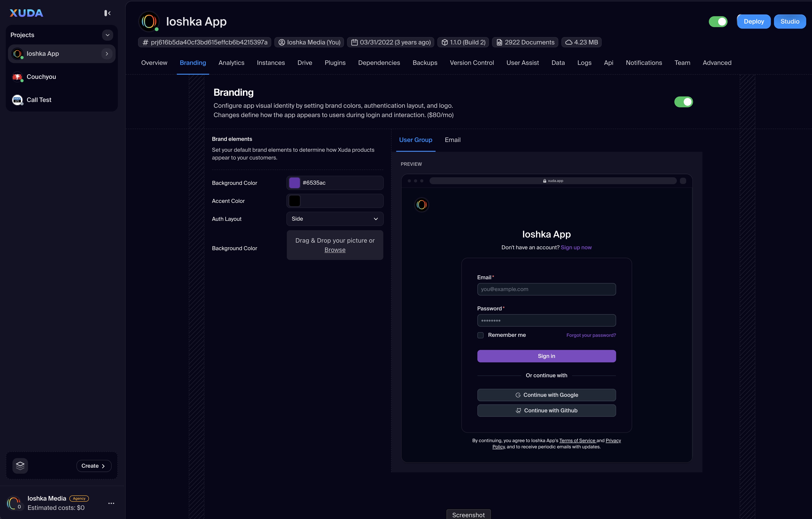Click the hash project ID badge
Image resolution: width=812 pixels, height=519 pixels.
pyautogui.click(x=205, y=42)
